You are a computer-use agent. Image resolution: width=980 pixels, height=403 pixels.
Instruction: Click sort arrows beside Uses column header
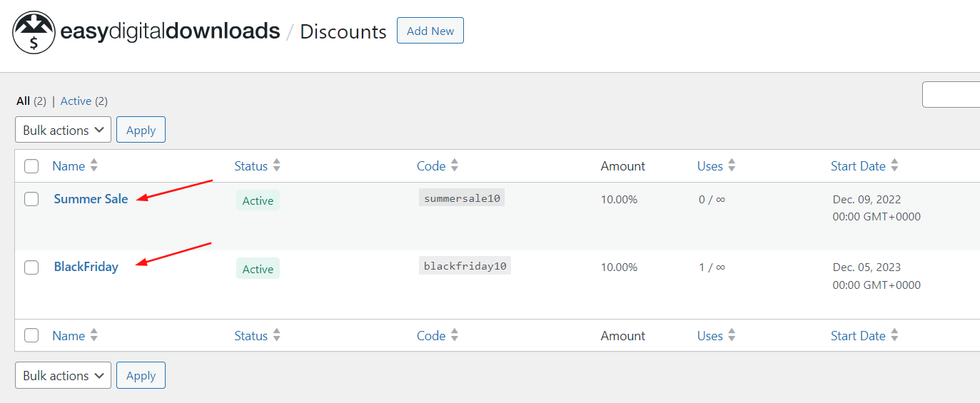pos(731,165)
